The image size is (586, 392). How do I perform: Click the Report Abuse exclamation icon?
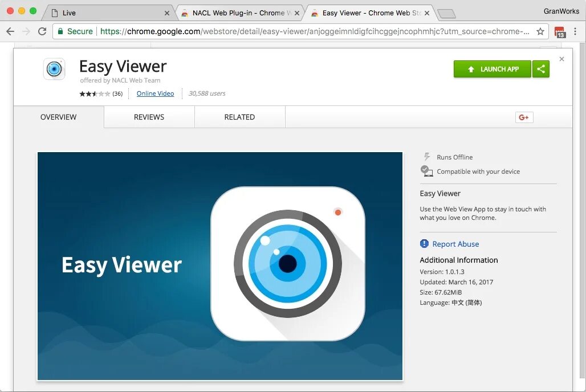(424, 244)
